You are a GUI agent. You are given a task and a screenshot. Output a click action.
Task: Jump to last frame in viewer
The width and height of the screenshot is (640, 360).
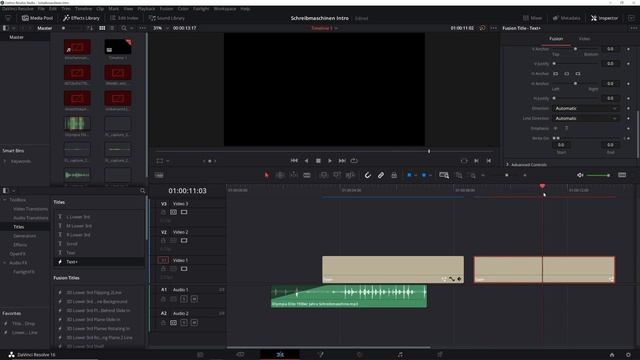(x=342, y=160)
